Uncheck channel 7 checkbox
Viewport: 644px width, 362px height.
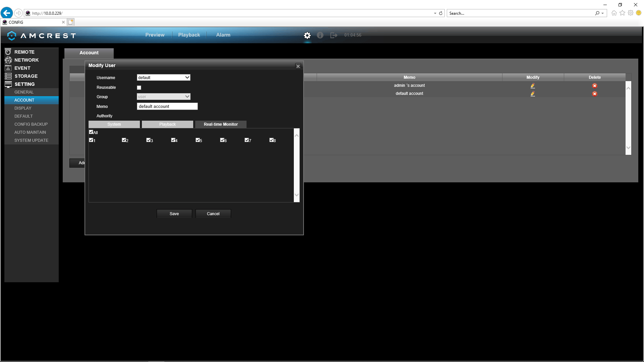click(247, 140)
